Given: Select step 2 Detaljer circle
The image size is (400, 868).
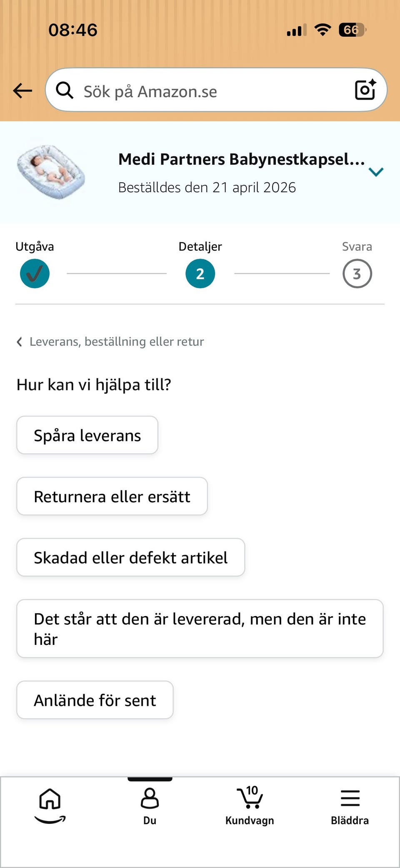Looking at the screenshot, I should pos(200,274).
